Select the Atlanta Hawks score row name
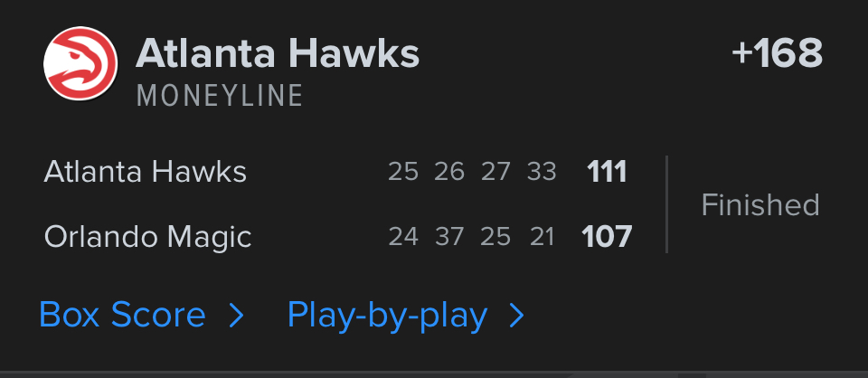The height and width of the screenshot is (378, 868). (145, 172)
